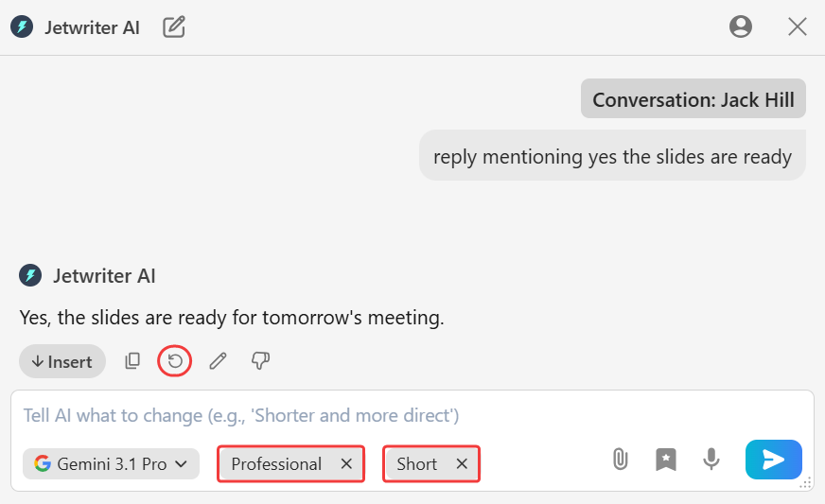This screenshot has height=504, width=825.
Task: Insert the generated reply
Action: tap(62, 361)
